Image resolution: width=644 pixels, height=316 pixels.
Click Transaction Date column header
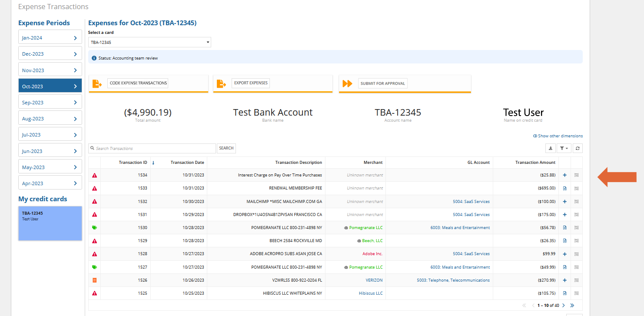point(187,163)
